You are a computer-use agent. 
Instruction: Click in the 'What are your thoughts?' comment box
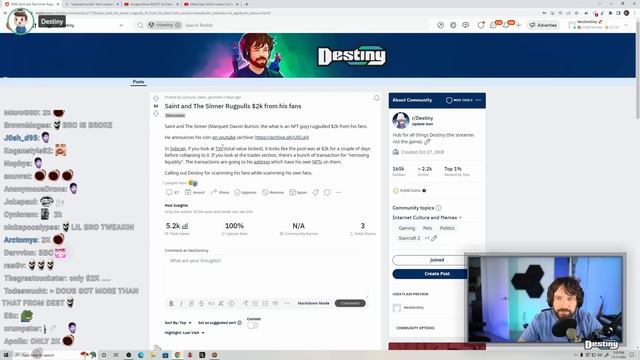(266, 276)
